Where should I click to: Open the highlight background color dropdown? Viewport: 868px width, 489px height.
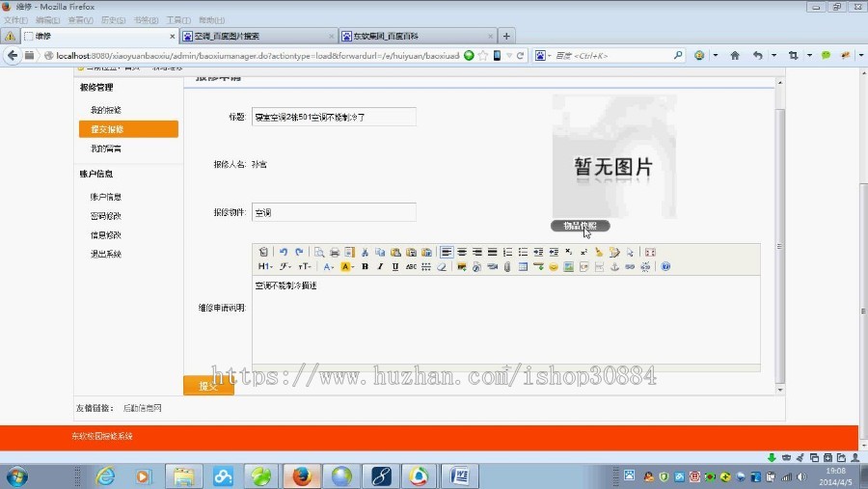pos(346,267)
